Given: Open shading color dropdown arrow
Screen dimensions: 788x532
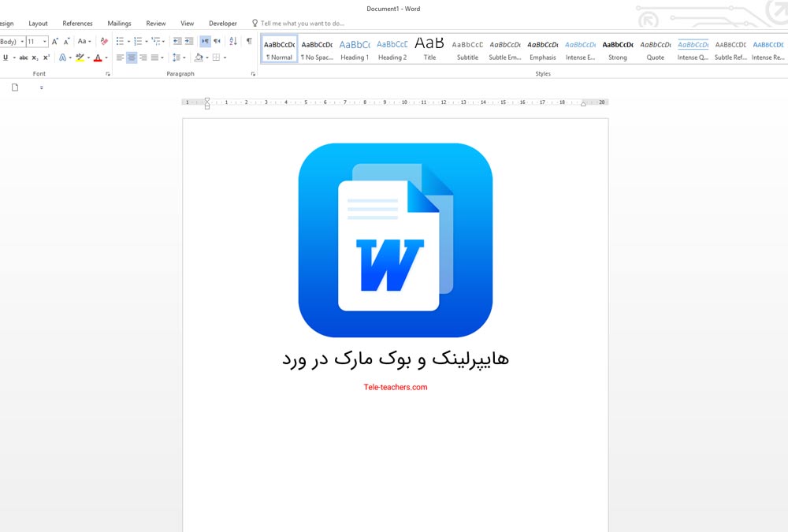Looking at the screenshot, I should (x=207, y=58).
